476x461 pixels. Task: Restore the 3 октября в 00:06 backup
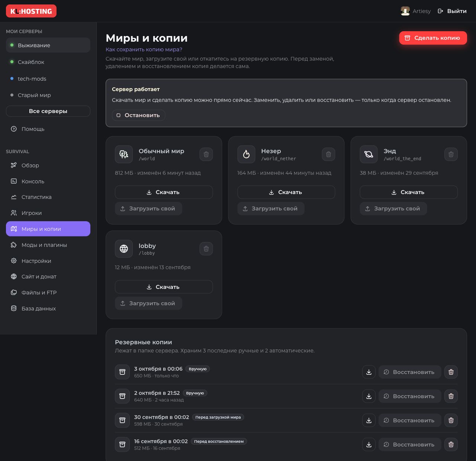410,372
